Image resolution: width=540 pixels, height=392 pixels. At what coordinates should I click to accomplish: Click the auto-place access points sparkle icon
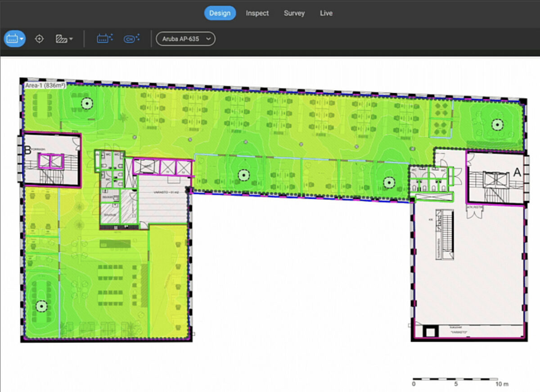(x=105, y=39)
